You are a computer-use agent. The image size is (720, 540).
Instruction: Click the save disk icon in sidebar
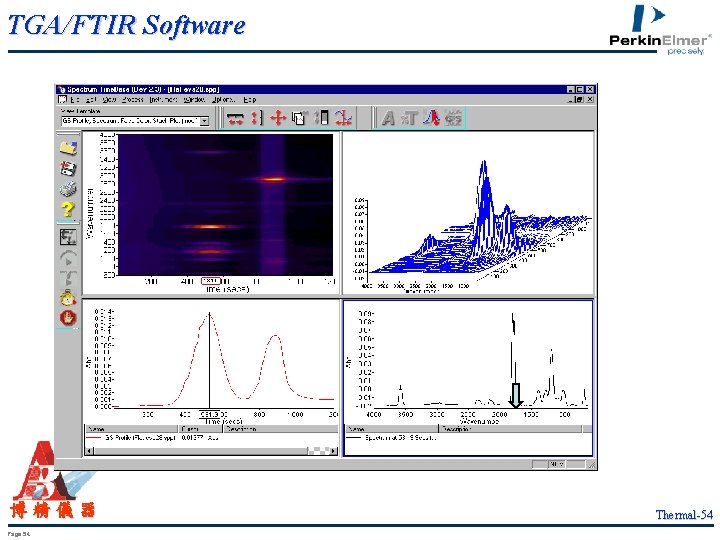click(x=68, y=169)
